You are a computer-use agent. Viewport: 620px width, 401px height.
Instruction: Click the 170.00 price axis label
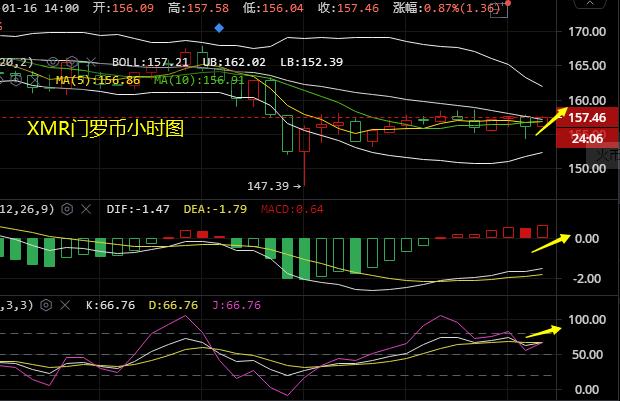click(x=587, y=32)
